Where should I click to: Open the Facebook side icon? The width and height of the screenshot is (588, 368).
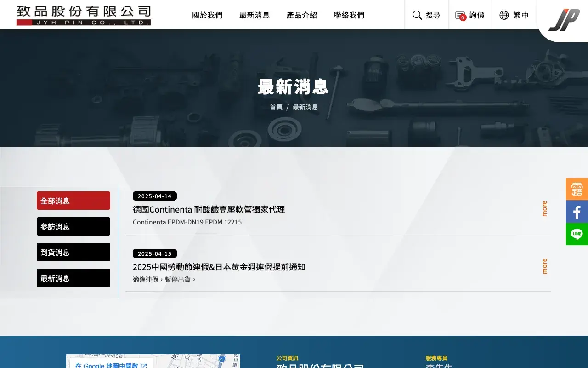pyautogui.click(x=577, y=212)
